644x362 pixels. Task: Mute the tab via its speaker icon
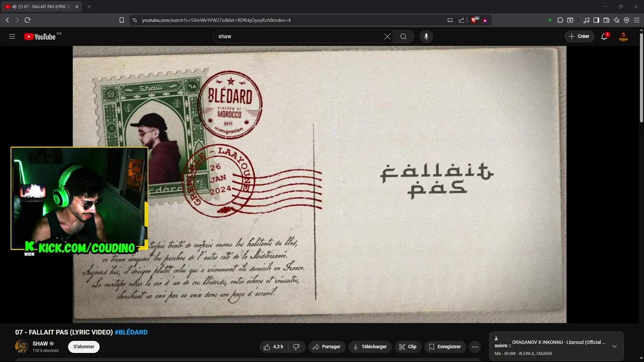pos(14,7)
